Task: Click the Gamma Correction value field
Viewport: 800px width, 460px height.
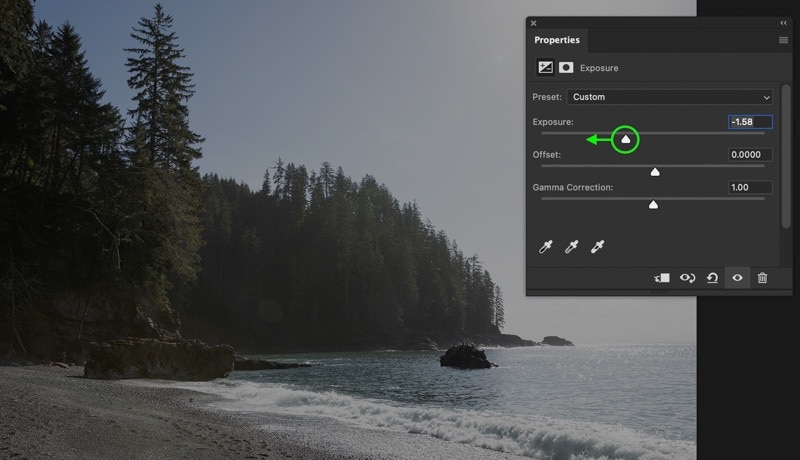Action: click(750, 187)
